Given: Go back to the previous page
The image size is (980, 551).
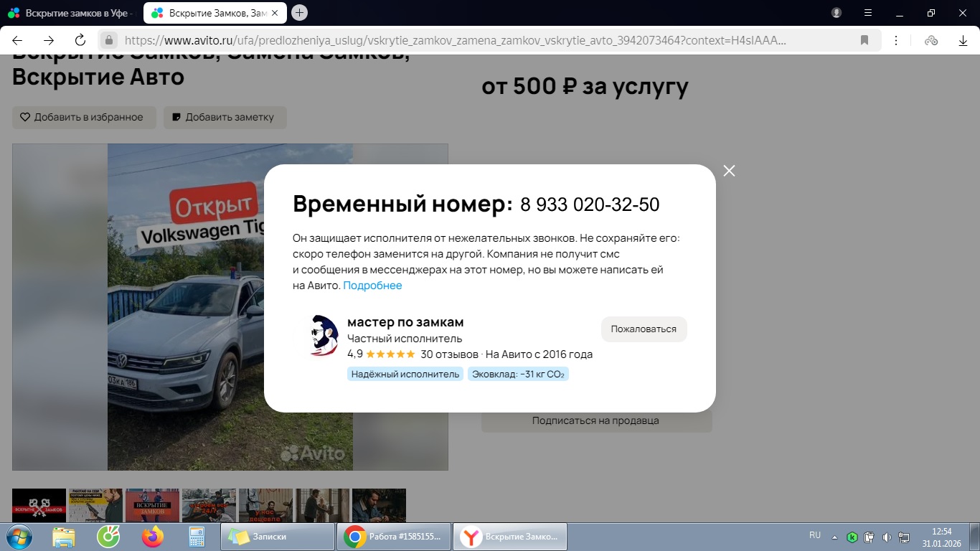Looking at the screenshot, I should [x=17, y=40].
